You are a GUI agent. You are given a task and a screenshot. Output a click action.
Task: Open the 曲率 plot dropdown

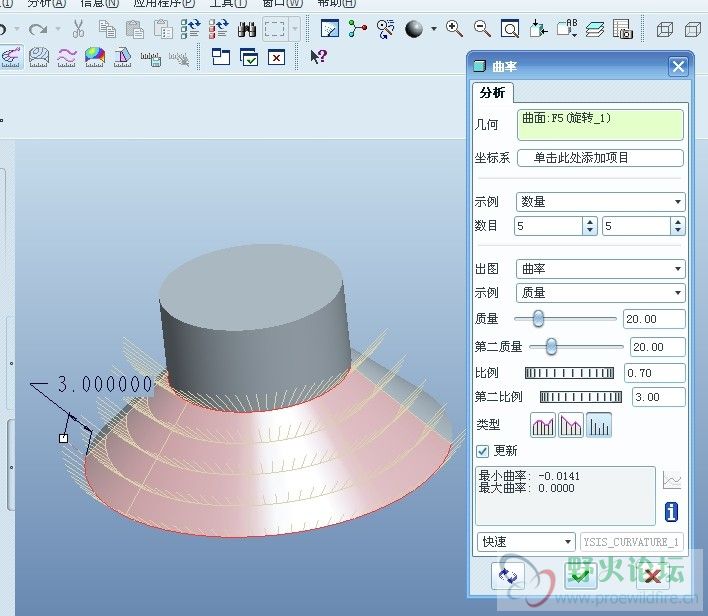pos(601,269)
